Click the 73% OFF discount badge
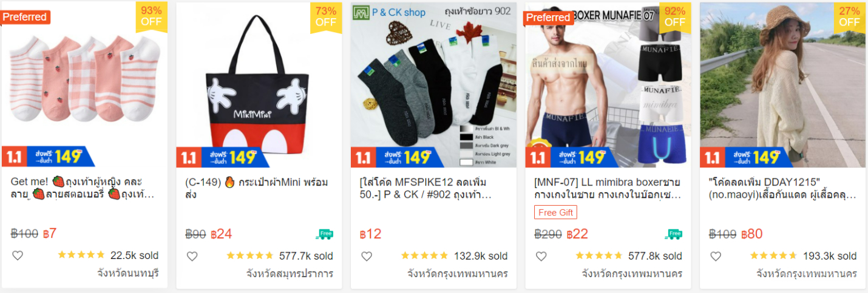 pyautogui.click(x=326, y=17)
